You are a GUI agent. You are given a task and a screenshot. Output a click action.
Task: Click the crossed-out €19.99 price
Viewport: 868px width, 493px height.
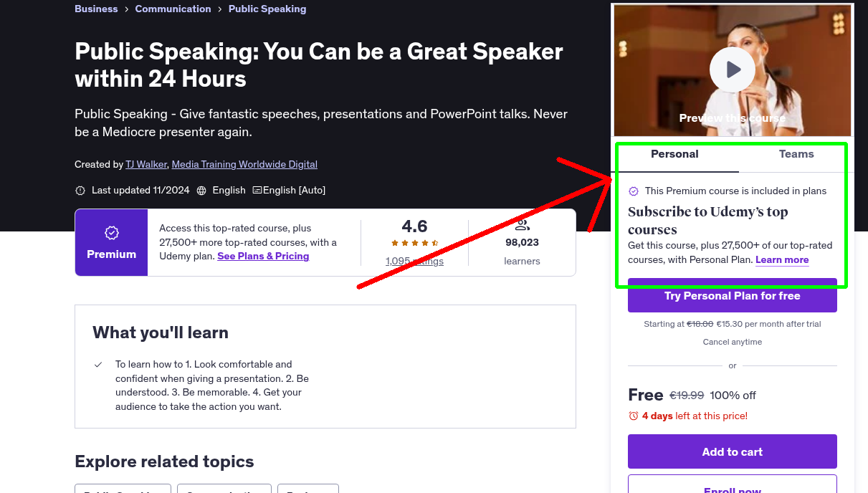point(687,396)
